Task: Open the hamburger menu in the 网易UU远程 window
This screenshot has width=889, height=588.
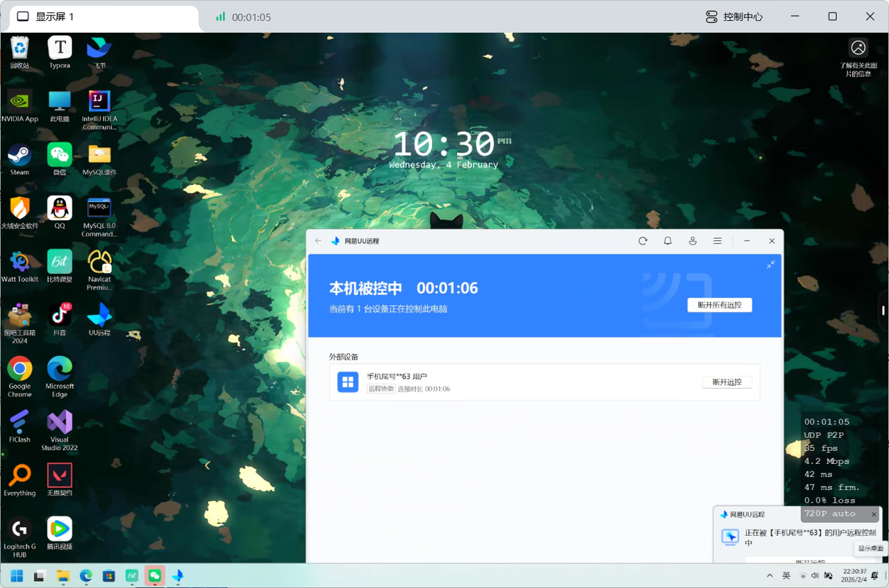Action: coord(717,241)
